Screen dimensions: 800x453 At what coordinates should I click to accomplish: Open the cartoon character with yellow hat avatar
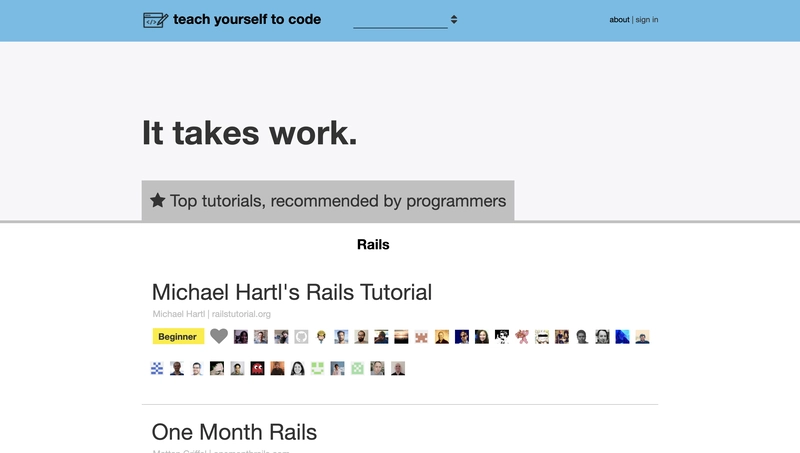pos(321,337)
